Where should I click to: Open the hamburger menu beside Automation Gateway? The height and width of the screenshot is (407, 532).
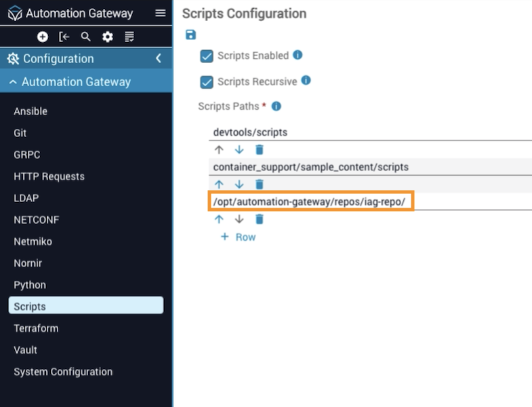pos(160,13)
